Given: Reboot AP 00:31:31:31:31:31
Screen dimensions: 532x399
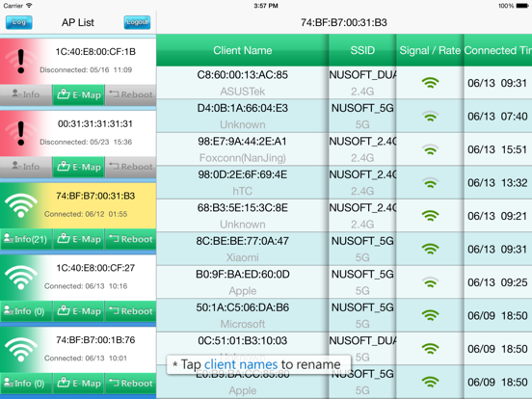Looking at the screenshot, I should click(x=131, y=167).
